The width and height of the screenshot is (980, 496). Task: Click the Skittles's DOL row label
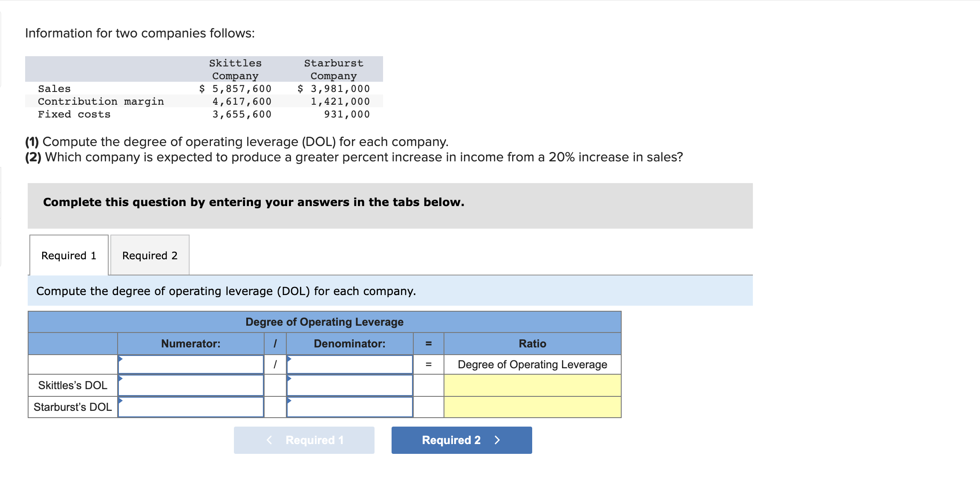pos(73,385)
